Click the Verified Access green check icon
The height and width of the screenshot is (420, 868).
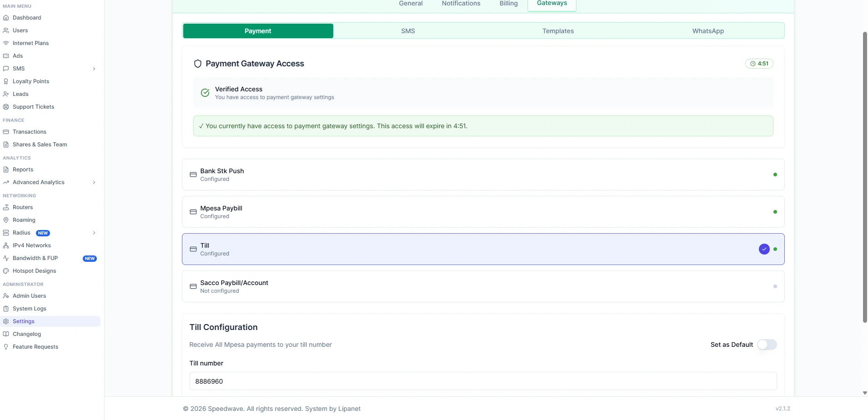click(x=205, y=93)
